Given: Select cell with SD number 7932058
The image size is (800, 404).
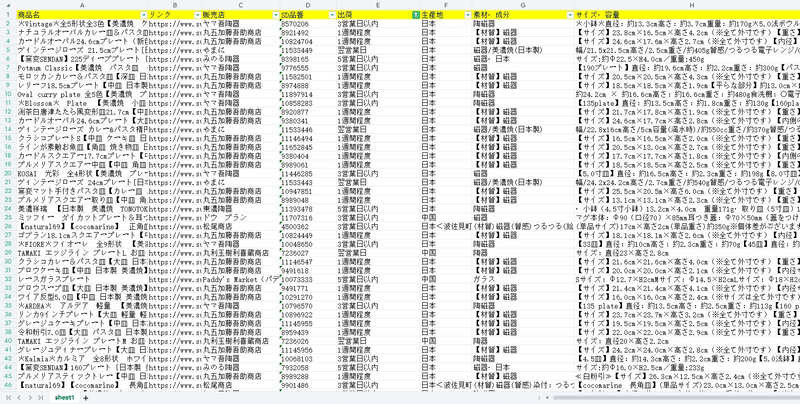Looking at the screenshot, I should tap(309, 368).
